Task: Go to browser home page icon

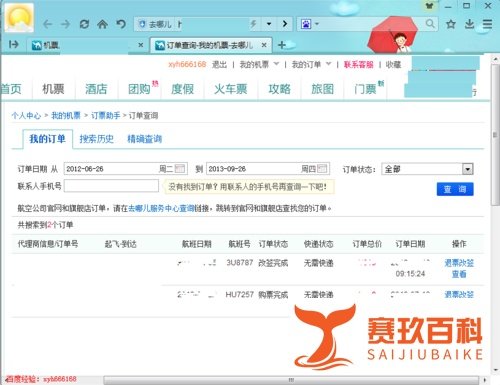Action: [x=103, y=24]
